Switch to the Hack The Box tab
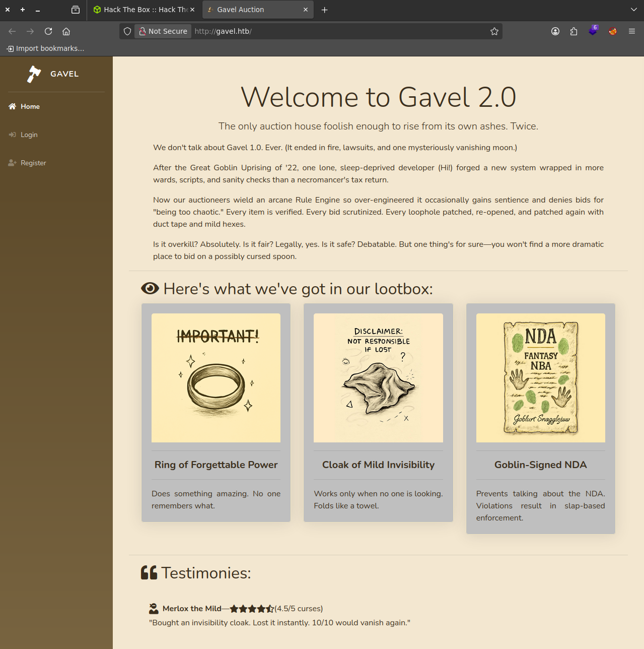Viewport: 644px width, 649px height. (x=145, y=10)
